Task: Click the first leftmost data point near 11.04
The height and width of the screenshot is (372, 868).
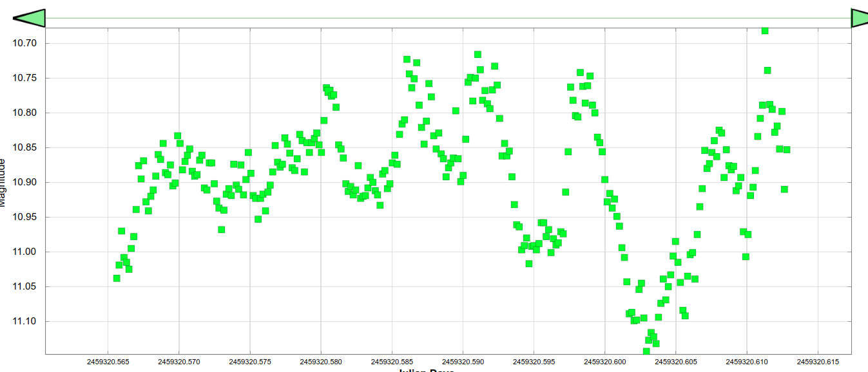Action: coord(117,278)
